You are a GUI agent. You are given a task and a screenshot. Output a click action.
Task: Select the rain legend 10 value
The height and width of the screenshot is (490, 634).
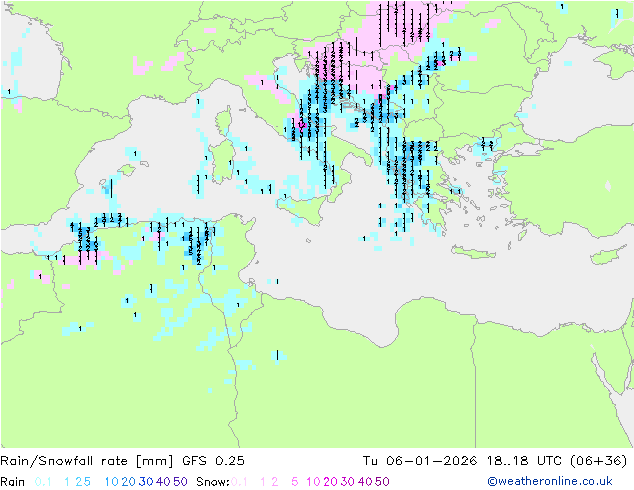(x=112, y=482)
